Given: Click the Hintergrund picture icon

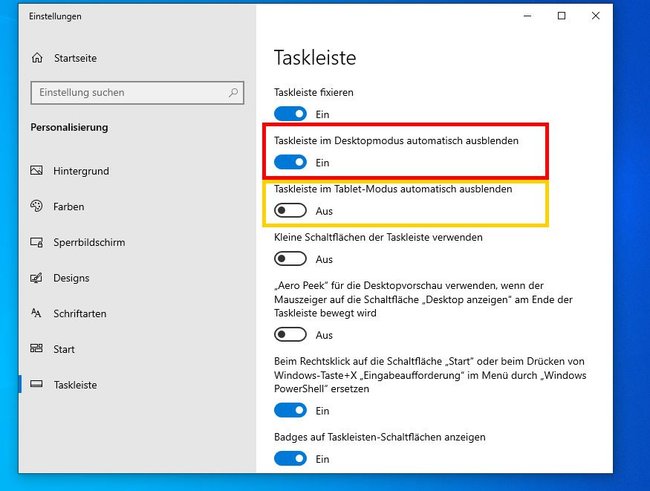Looking at the screenshot, I should 36,170.
